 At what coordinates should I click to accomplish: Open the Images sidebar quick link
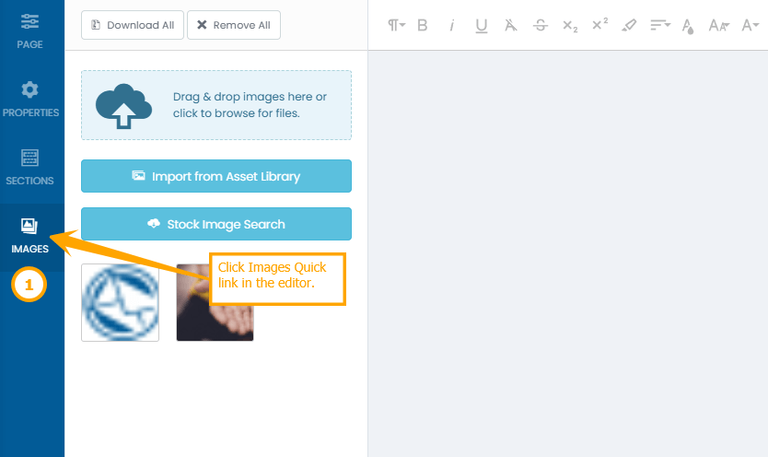tap(30, 237)
